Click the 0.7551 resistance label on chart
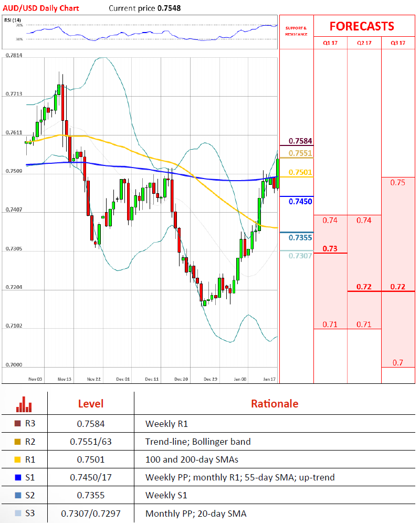 click(x=300, y=153)
